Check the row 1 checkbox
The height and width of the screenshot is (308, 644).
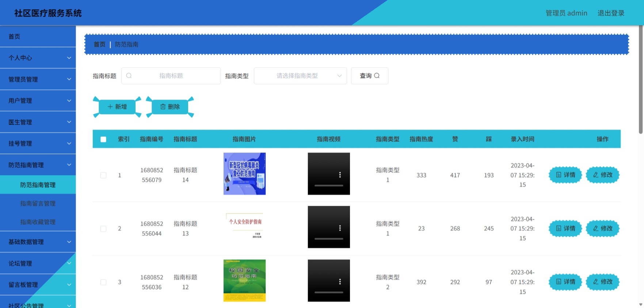pyautogui.click(x=103, y=175)
